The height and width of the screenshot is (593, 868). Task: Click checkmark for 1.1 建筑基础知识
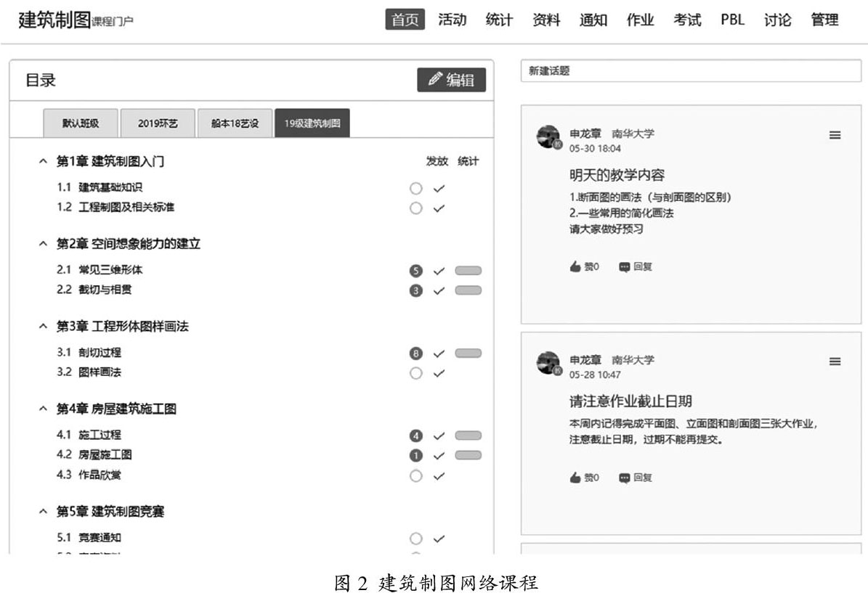pos(439,189)
